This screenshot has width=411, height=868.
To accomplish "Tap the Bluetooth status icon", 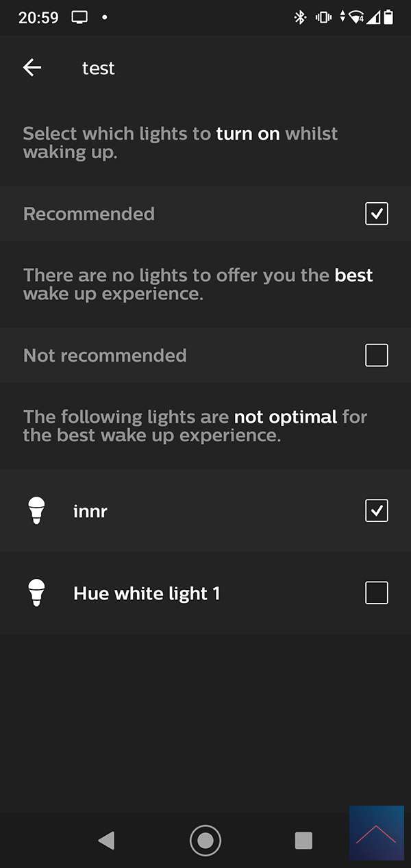I will point(300,18).
